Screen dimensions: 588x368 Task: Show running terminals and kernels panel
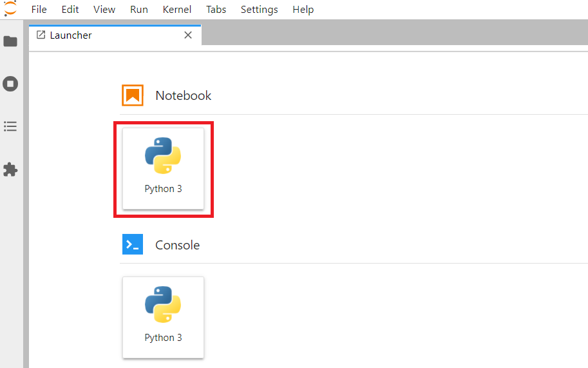click(10, 84)
